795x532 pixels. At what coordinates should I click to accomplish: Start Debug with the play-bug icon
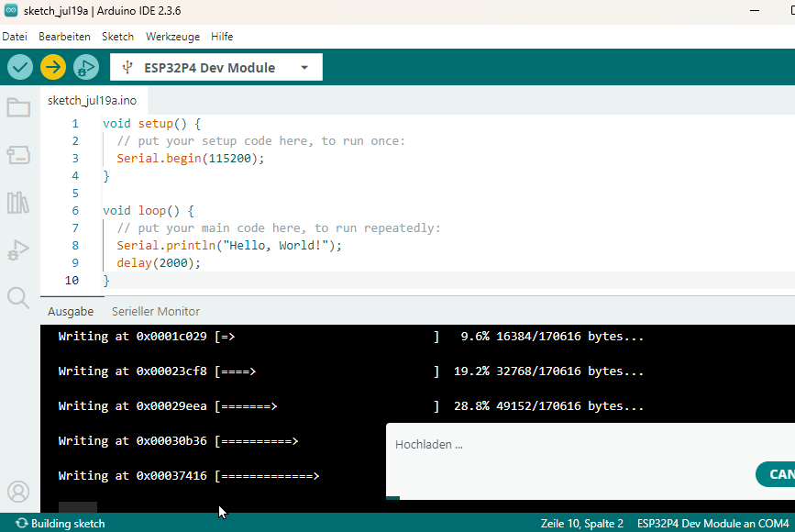(x=85, y=67)
